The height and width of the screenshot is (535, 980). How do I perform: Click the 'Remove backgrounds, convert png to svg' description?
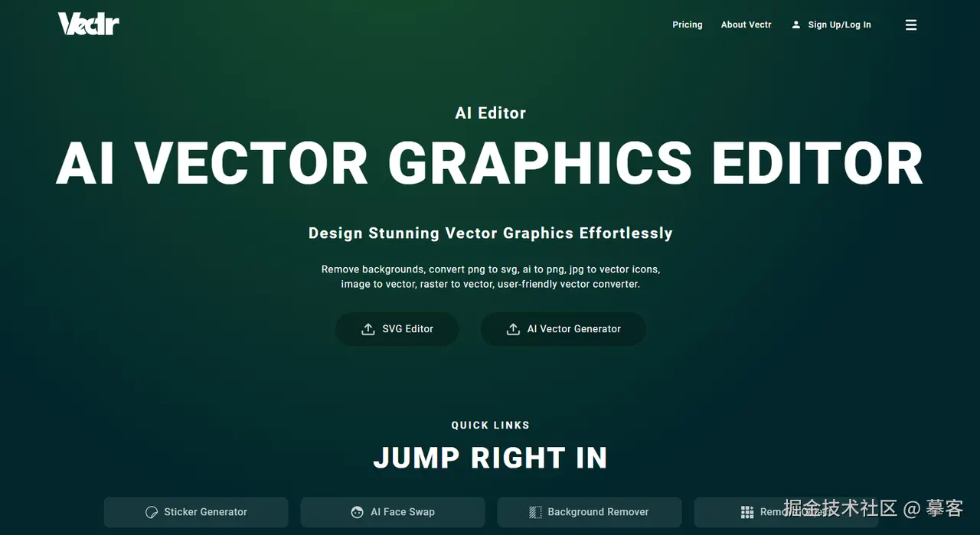tap(490, 276)
